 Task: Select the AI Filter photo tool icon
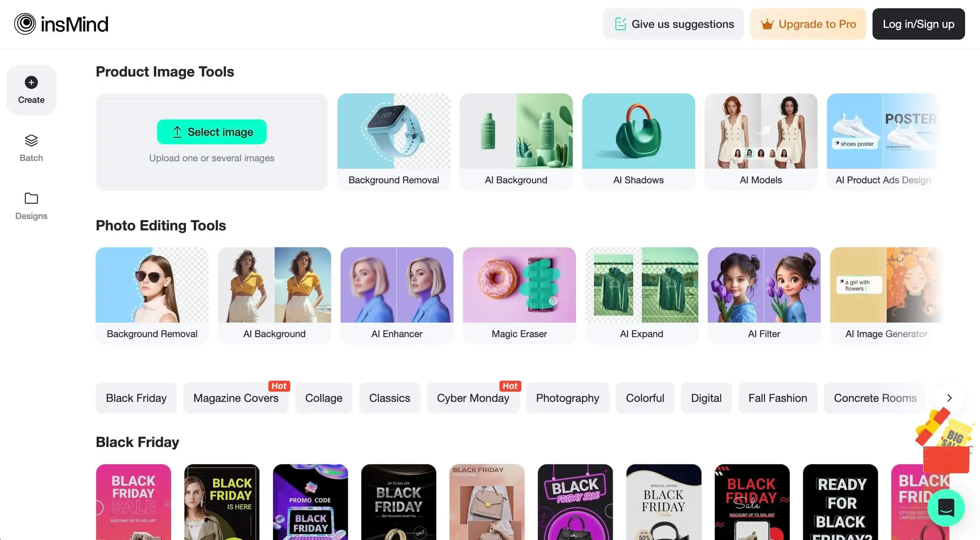[x=763, y=284]
